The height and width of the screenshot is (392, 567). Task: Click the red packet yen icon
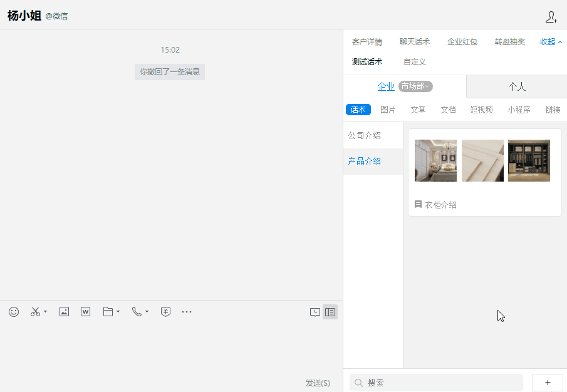click(x=165, y=312)
